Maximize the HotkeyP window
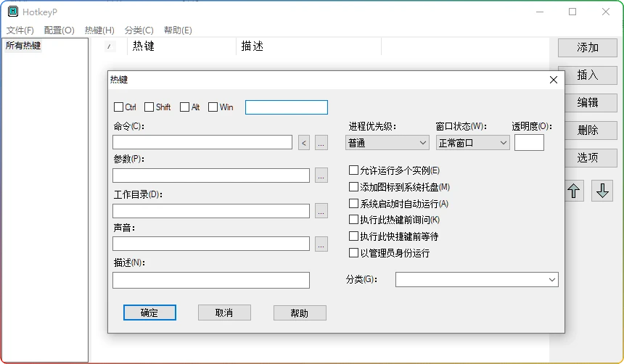The image size is (624, 364). pyautogui.click(x=572, y=12)
